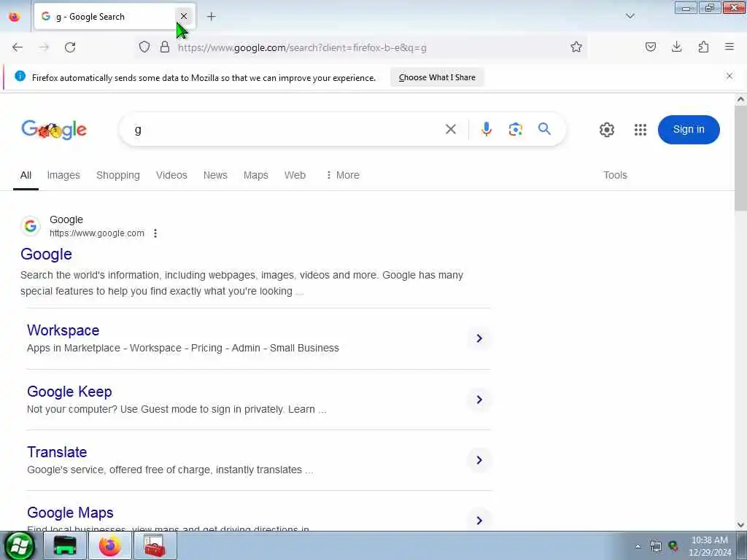
Task: Clear the search box text
Action: 450,129
